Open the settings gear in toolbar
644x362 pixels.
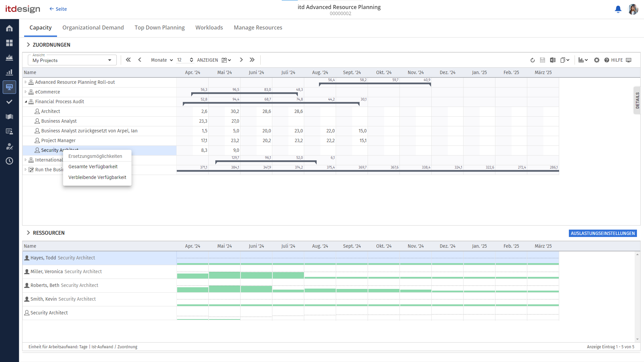(x=597, y=60)
